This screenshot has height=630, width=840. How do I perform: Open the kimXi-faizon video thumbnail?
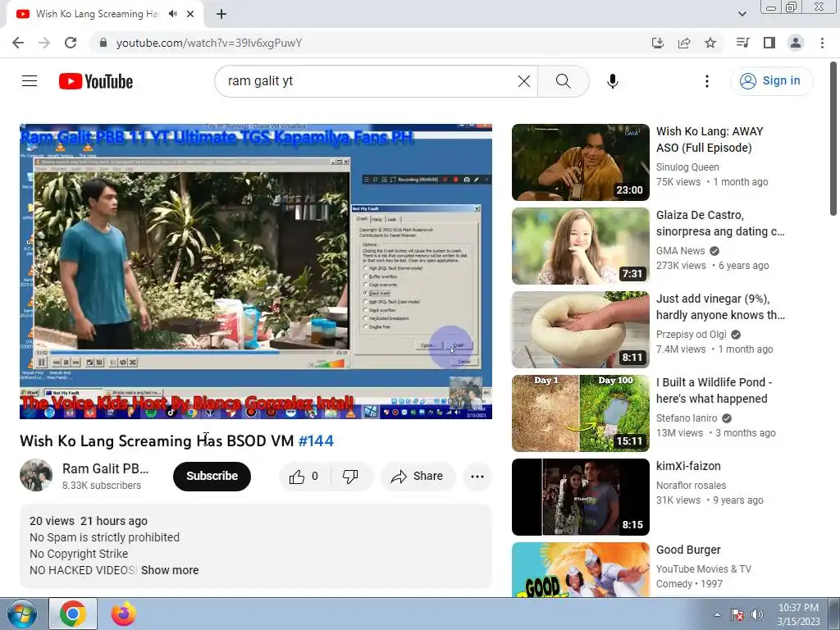click(580, 496)
